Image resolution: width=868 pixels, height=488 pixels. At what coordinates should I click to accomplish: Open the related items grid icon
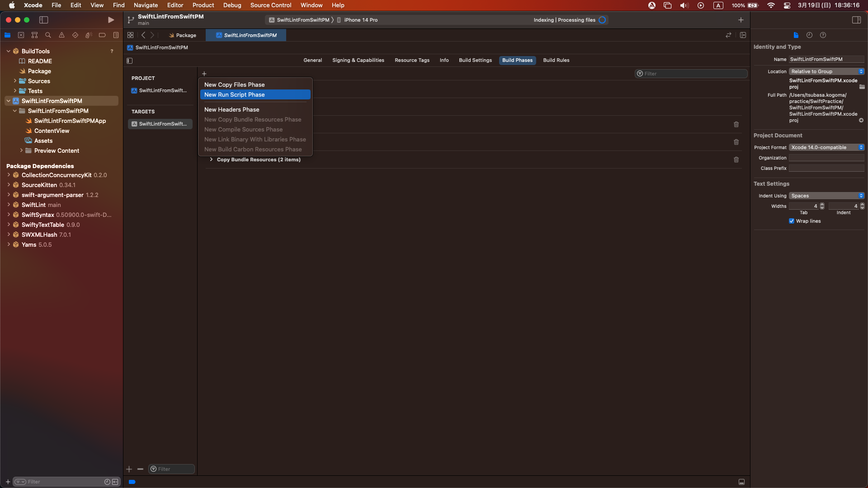[130, 35]
